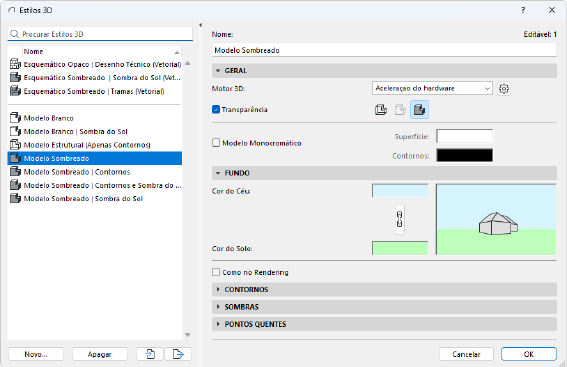Uncheck the Transparência checkbox

[x=216, y=109]
